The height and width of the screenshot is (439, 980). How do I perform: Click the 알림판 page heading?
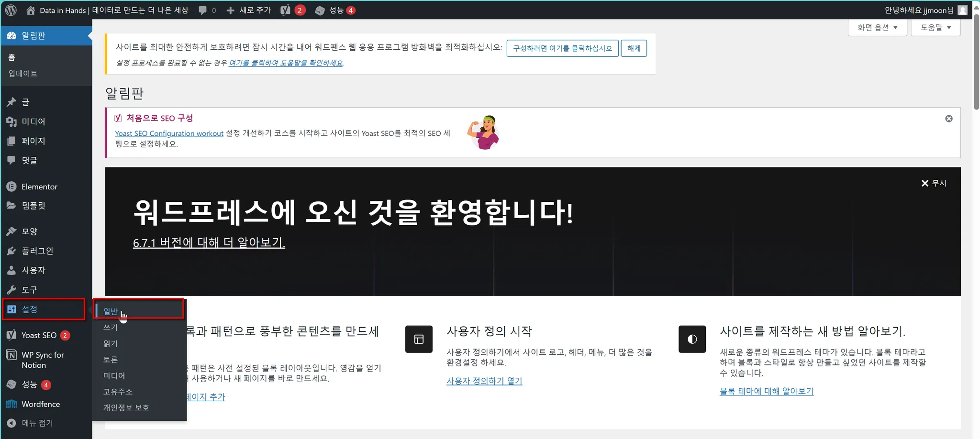coord(124,93)
